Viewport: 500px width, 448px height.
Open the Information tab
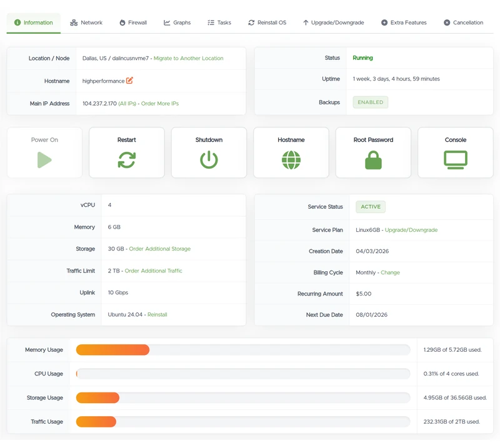pos(34,22)
